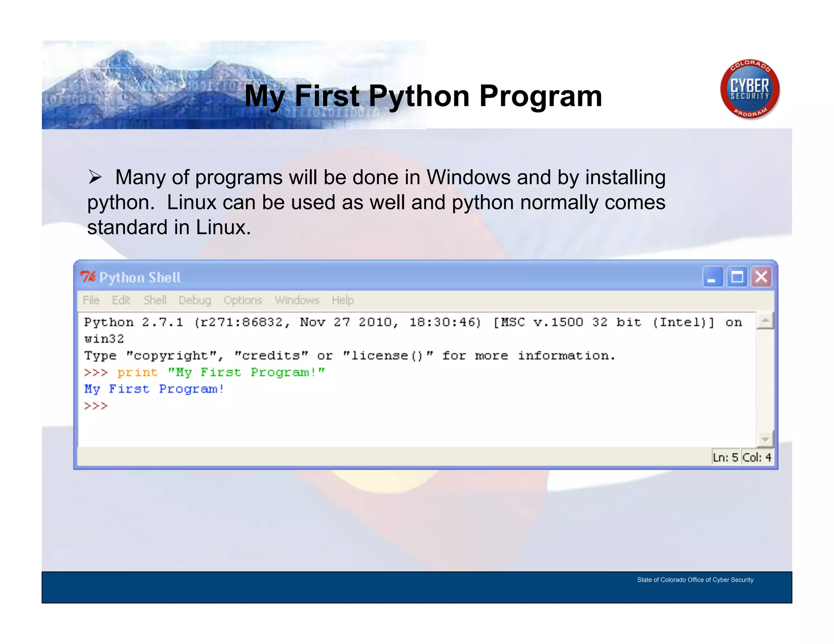Close the Python Shell window
This screenshot has height=644, width=834.
pyautogui.click(x=761, y=277)
